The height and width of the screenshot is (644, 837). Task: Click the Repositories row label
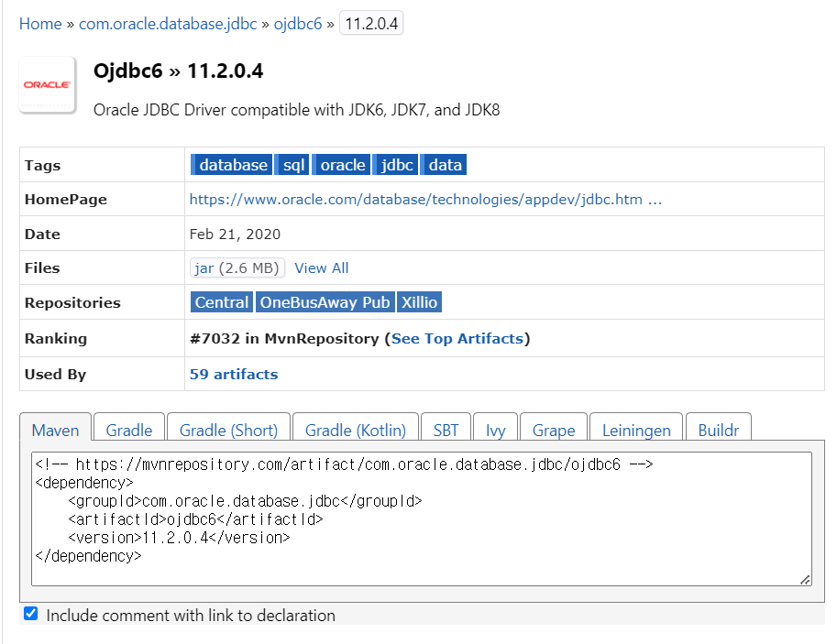72,302
